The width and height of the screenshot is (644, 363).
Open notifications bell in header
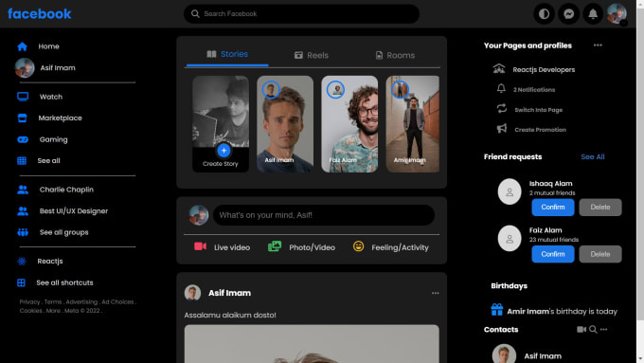click(x=593, y=14)
